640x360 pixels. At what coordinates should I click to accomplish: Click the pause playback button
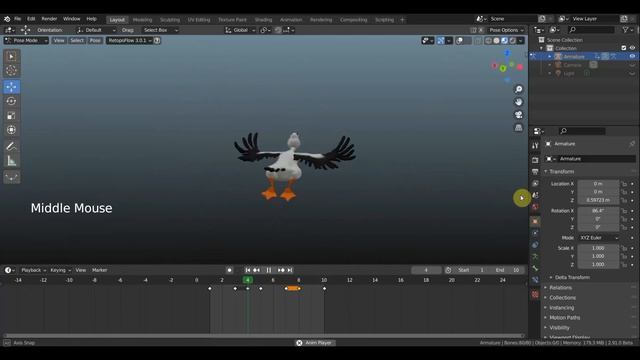[x=269, y=270]
